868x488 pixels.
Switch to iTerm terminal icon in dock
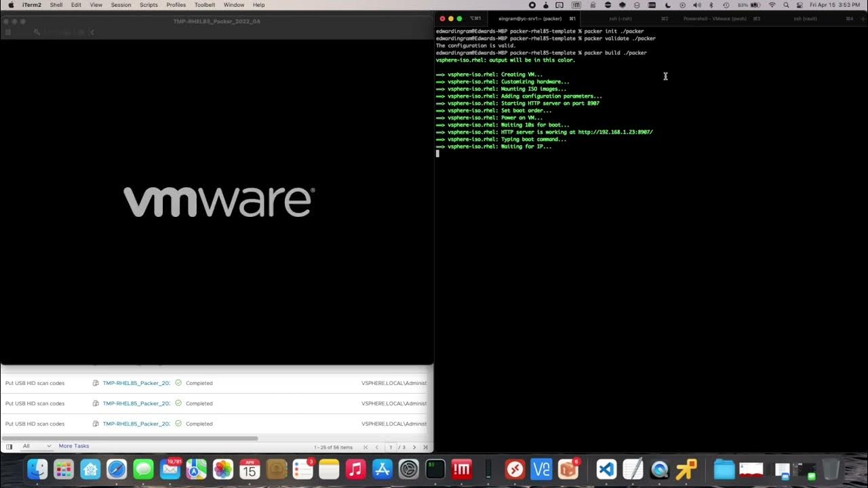point(435,469)
